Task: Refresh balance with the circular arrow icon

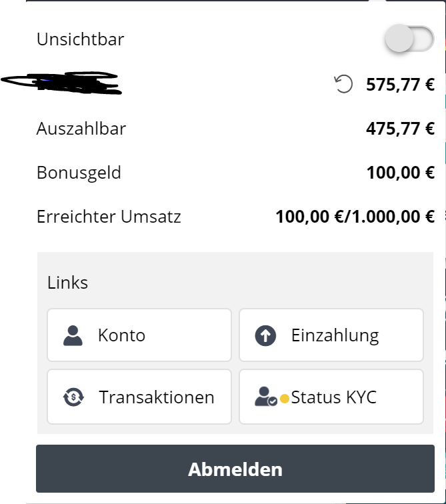Action: pyautogui.click(x=343, y=84)
